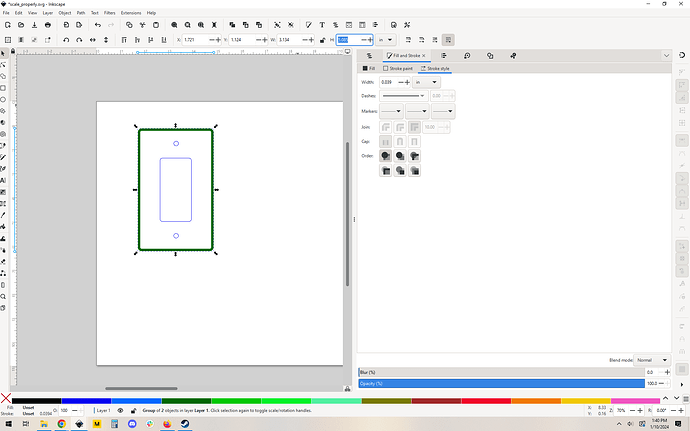Flip selection vertically

point(106,40)
